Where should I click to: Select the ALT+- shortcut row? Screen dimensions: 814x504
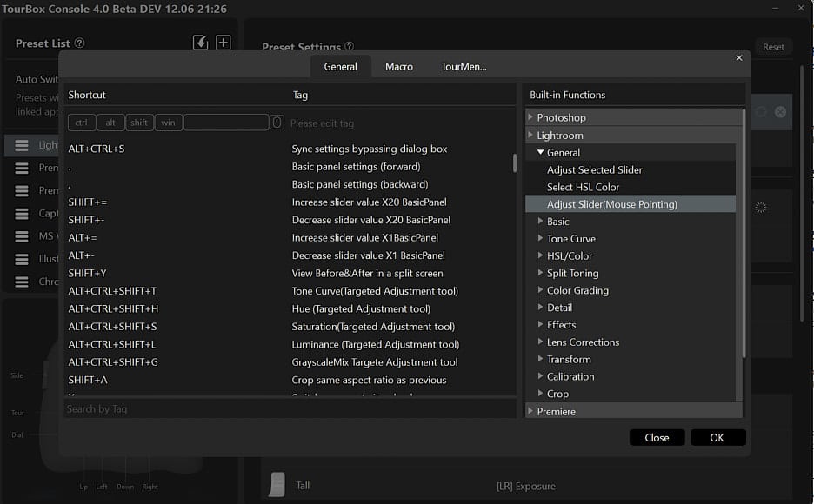click(x=289, y=255)
